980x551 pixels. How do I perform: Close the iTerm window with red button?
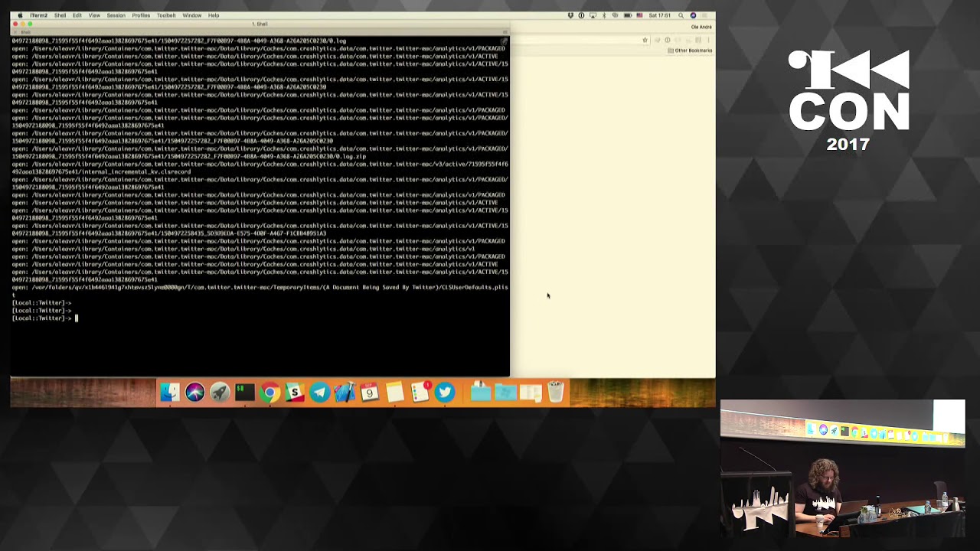15,24
